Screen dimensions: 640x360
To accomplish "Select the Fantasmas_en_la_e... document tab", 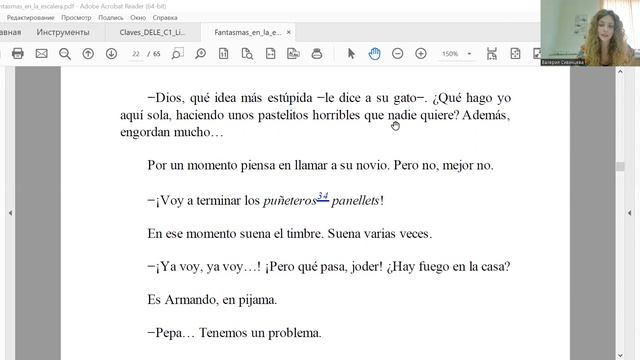I will 248,32.
